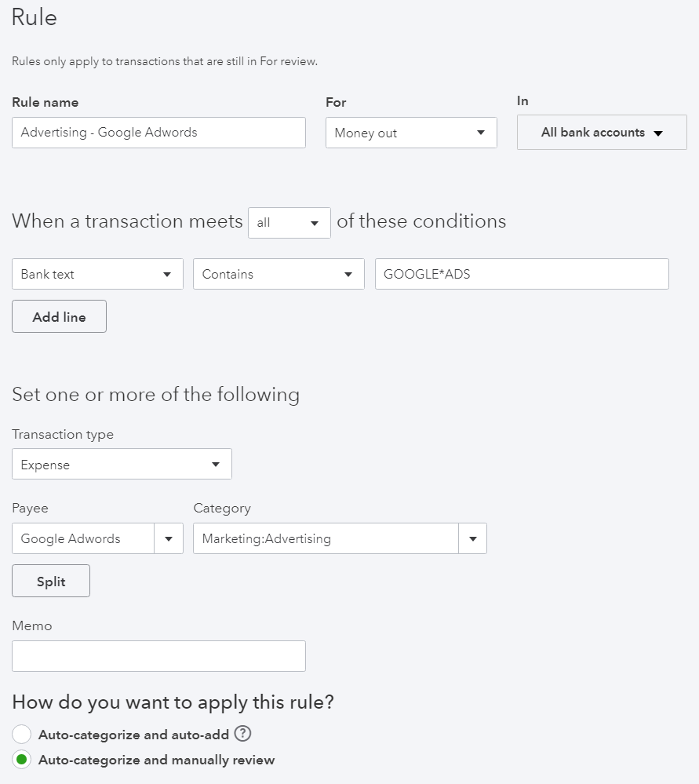Expand the All bank accounts selector

coord(602,133)
